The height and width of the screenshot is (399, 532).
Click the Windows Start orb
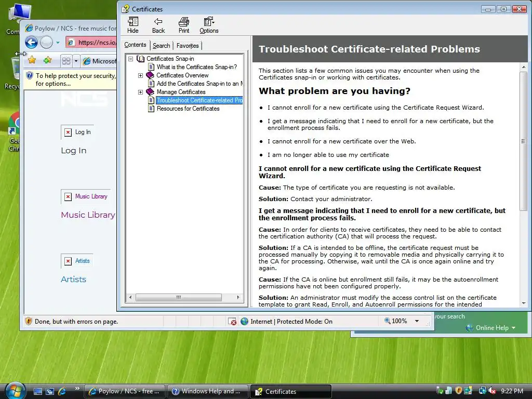point(15,391)
